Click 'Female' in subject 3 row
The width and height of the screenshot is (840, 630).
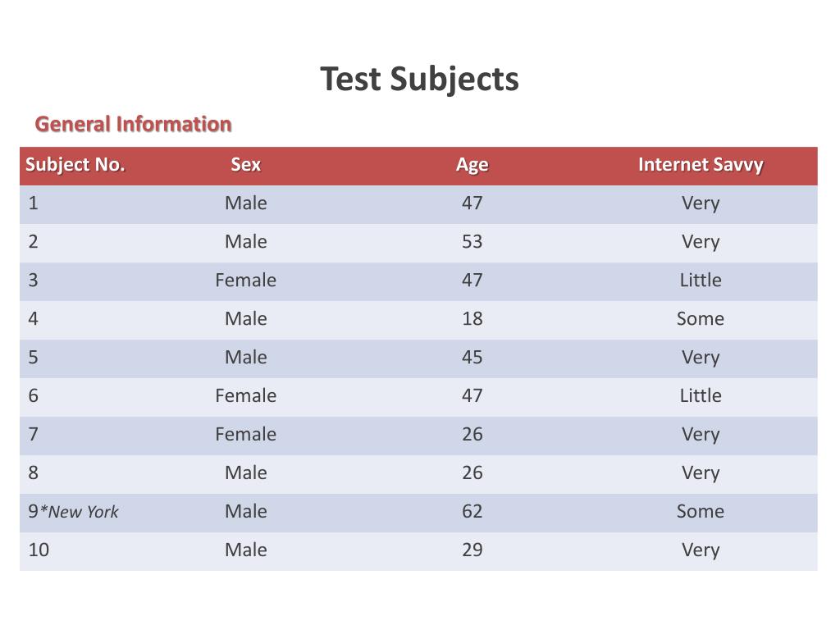tap(246, 281)
